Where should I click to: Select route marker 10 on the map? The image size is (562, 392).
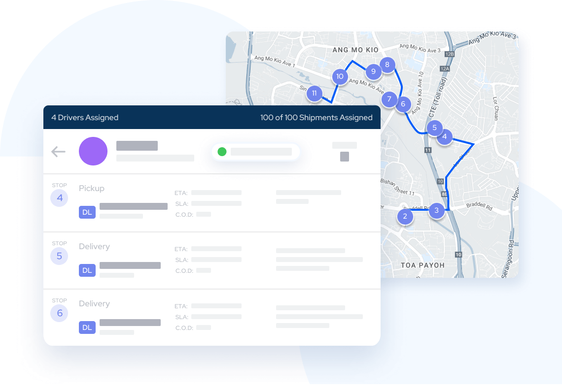click(340, 76)
